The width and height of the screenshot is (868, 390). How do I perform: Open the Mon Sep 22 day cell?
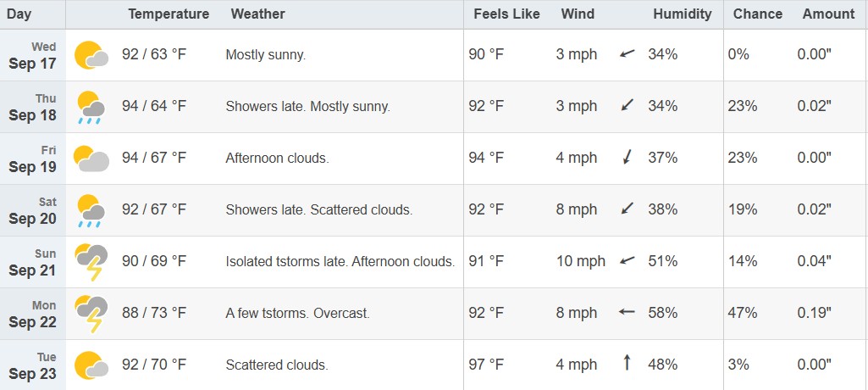tap(33, 314)
